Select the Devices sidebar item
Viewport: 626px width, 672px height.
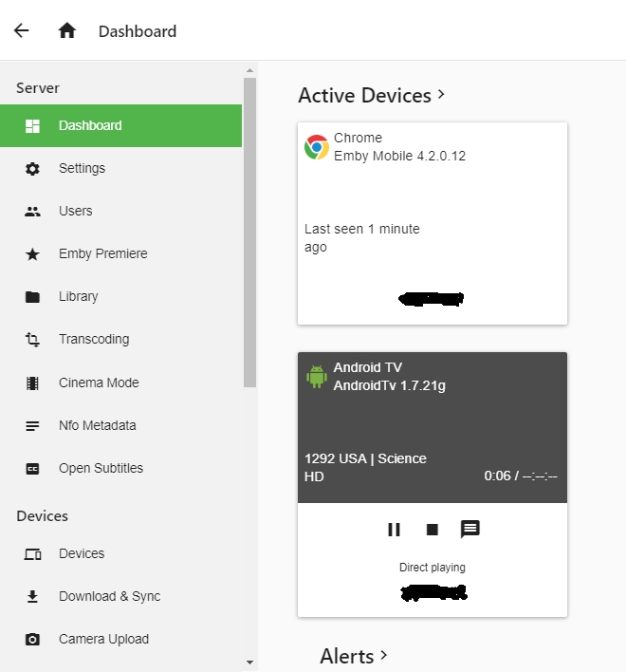(x=120, y=553)
